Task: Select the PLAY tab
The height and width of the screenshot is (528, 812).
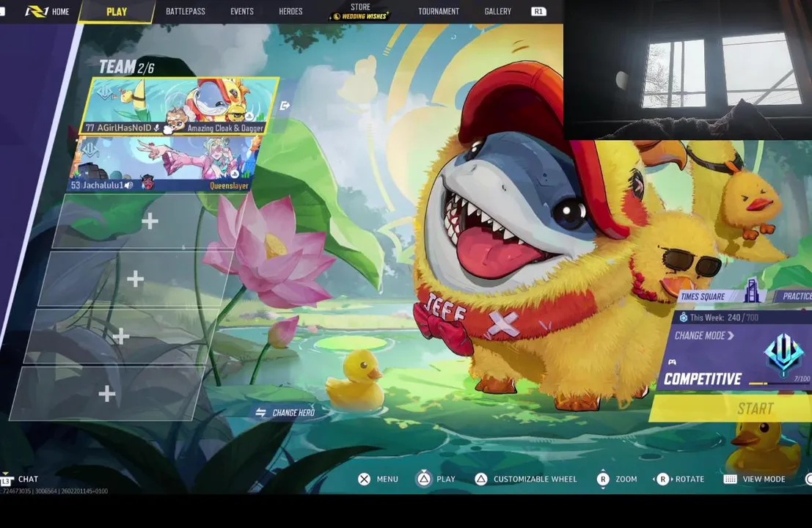Action: (117, 12)
